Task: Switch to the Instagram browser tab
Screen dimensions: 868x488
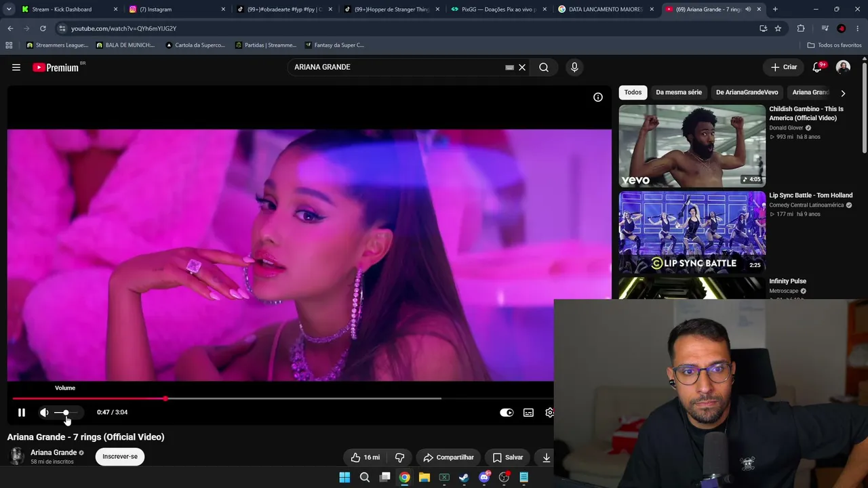Action: pyautogui.click(x=175, y=9)
